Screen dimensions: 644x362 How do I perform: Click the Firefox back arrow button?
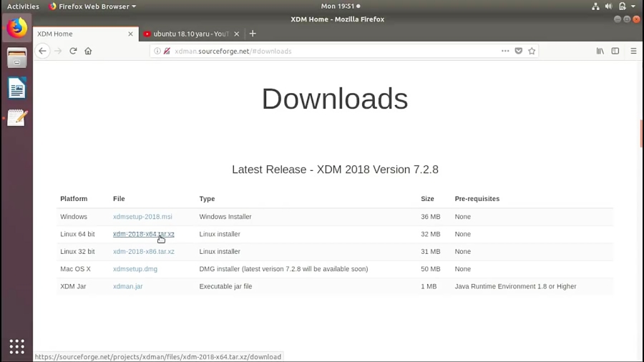42,51
